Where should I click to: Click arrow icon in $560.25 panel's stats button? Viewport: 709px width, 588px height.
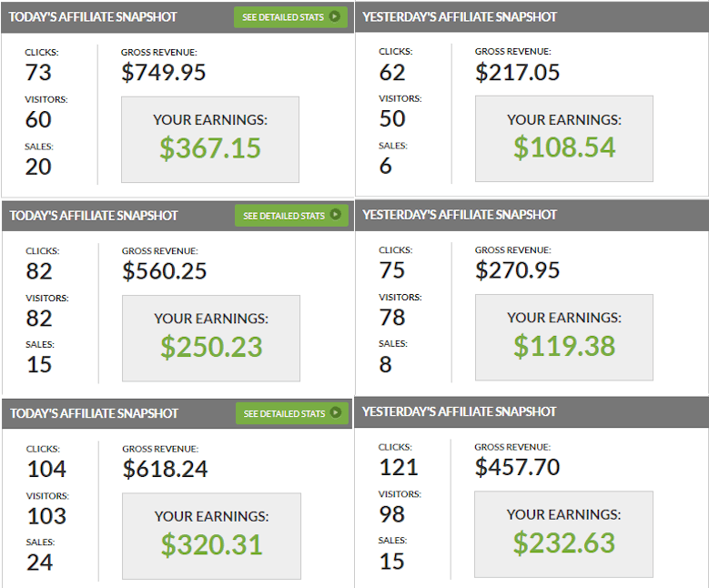tap(335, 215)
